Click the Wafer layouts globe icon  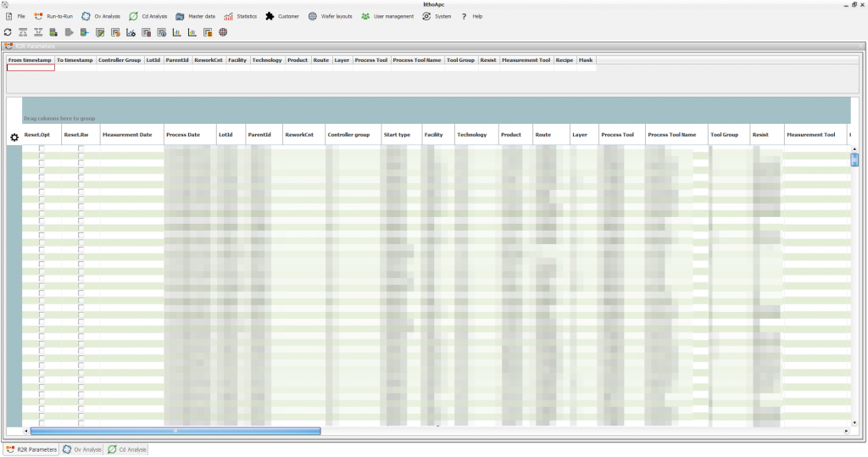tap(313, 16)
